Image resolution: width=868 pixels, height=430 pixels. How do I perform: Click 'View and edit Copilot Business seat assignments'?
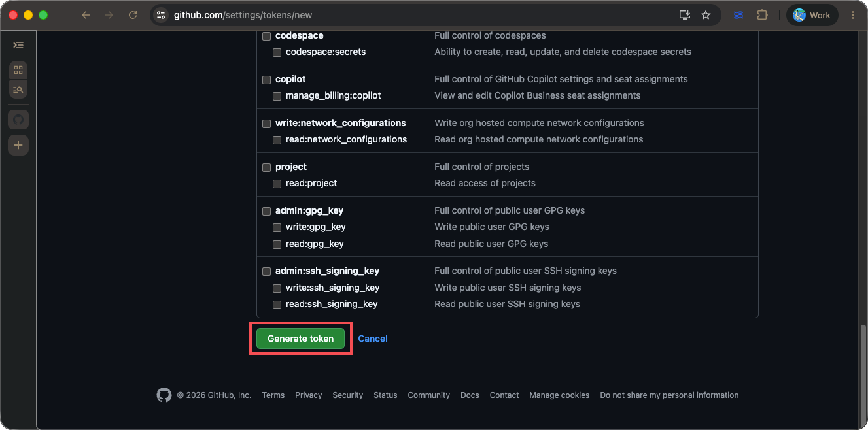[x=538, y=96]
